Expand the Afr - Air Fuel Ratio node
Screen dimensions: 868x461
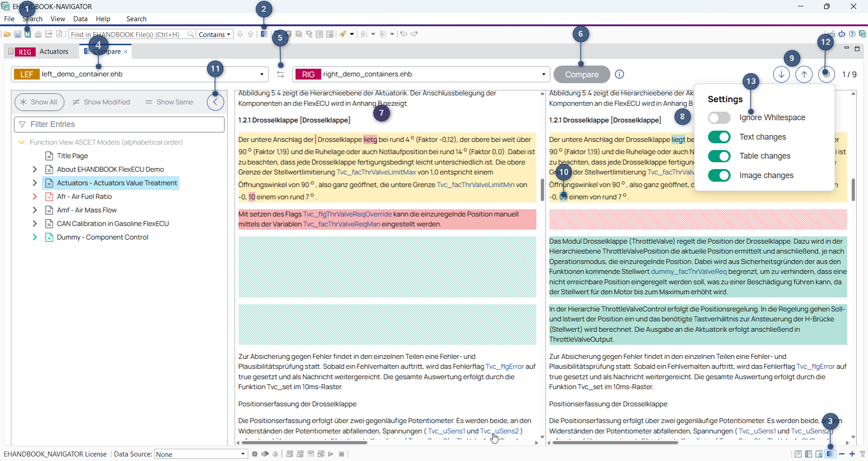point(35,197)
